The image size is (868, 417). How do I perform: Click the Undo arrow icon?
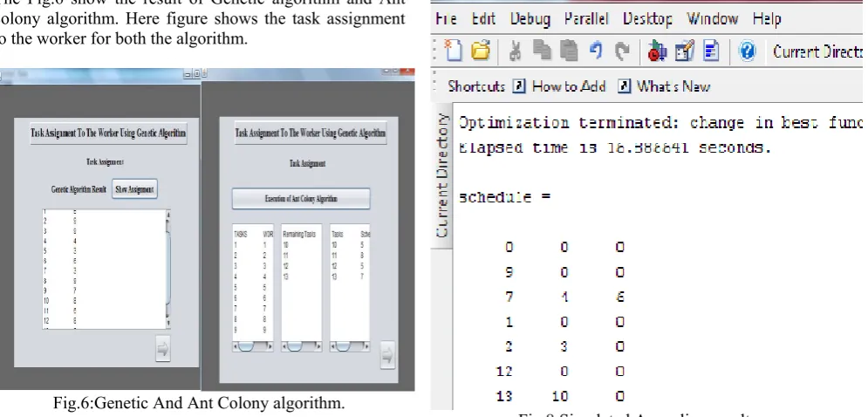pyautogui.click(x=596, y=51)
